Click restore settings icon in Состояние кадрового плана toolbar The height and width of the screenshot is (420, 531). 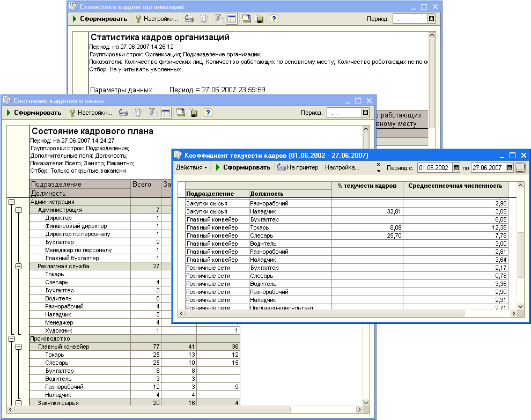tap(181, 113)
